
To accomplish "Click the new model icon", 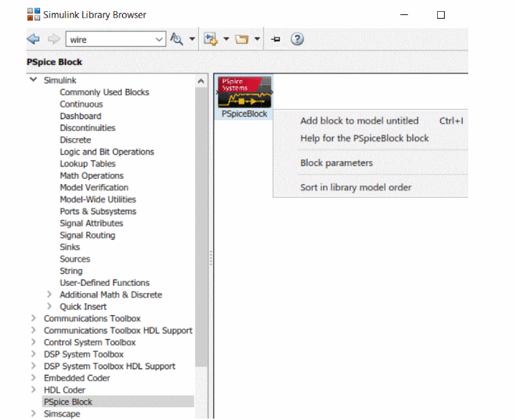I will point(211,39).
